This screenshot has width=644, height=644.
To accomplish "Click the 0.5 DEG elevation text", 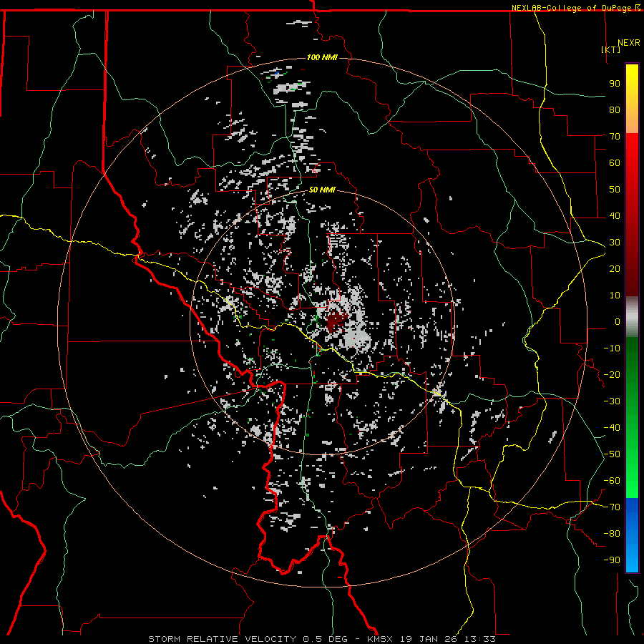I will 325,639.
